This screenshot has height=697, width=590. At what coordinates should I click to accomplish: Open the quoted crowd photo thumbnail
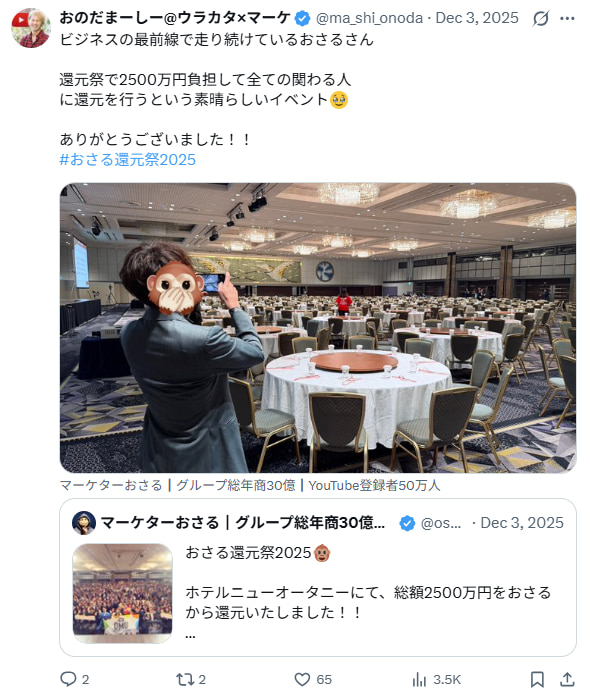[x=122, y=593]
